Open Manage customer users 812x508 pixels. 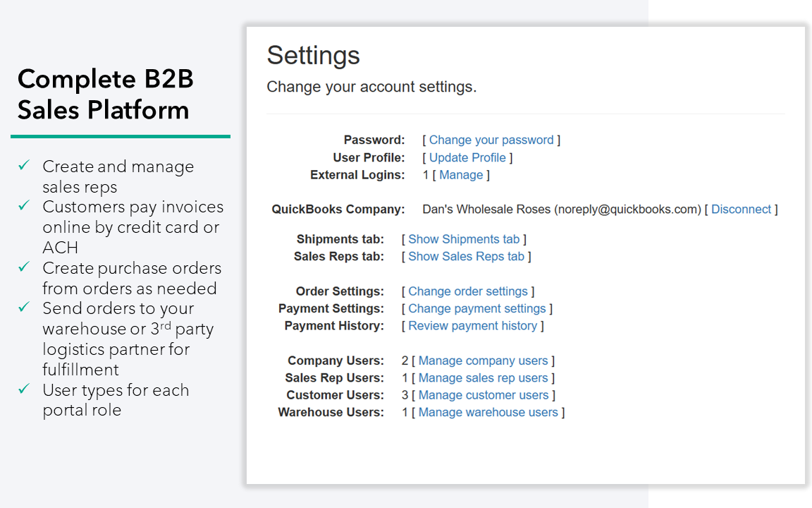point(484,395)
